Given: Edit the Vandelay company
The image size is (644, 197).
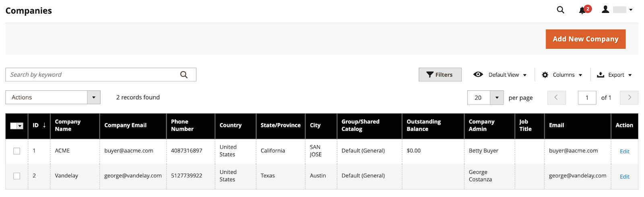Looking at the screenshot, I should (624, 176).
